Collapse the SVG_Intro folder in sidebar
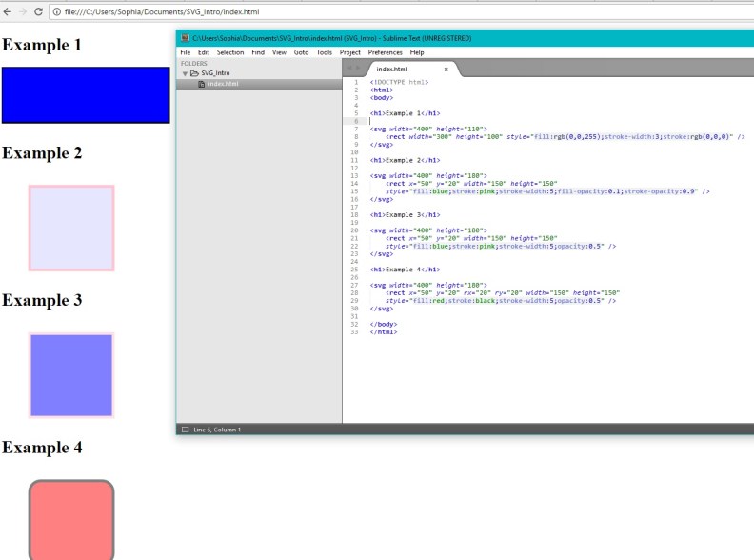754x560 pixels. (x=186, y=73)
